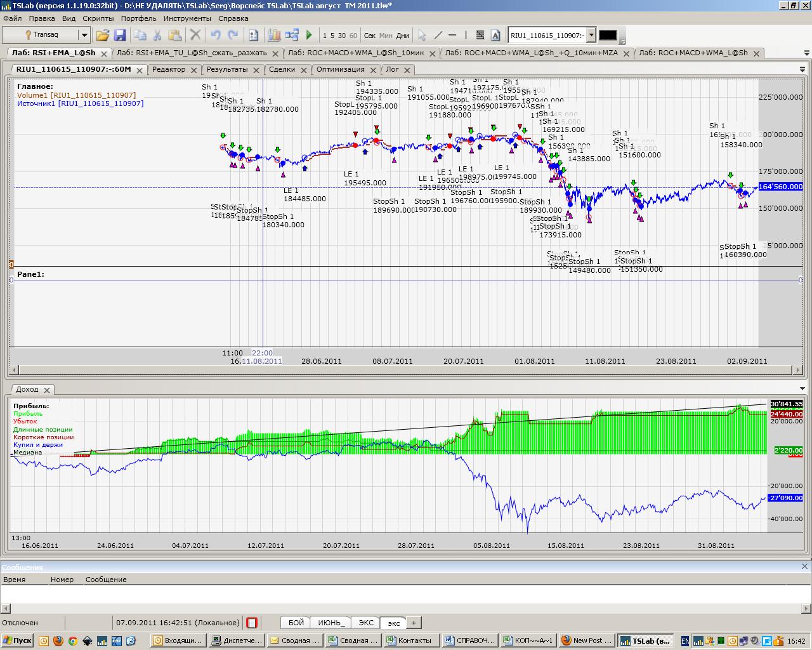Click the Save floppy disk icon
812x650 pixels.
[x=119, y=36]
